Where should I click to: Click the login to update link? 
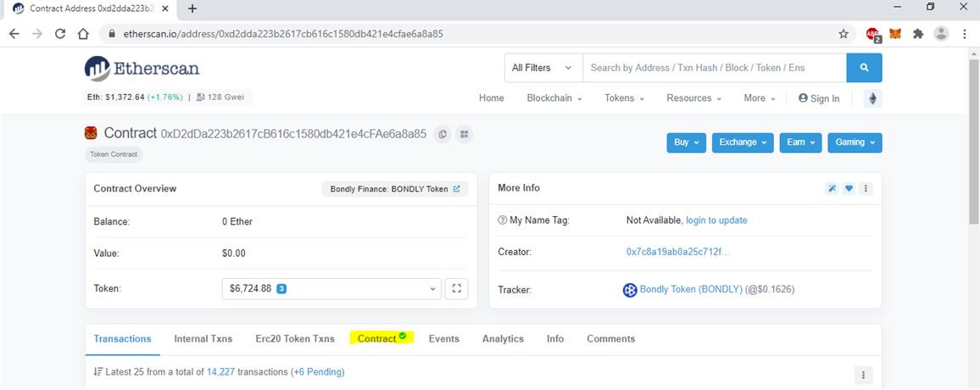click(716, 220)
